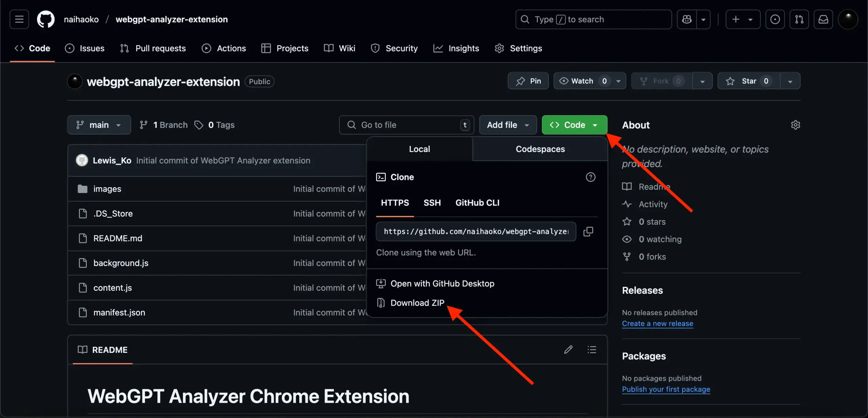
Task: Open the Lewis_Ko author link
Action: 112,160
